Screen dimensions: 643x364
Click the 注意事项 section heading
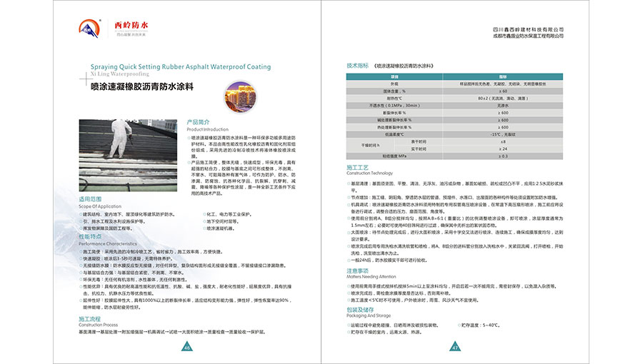point(358,271)
